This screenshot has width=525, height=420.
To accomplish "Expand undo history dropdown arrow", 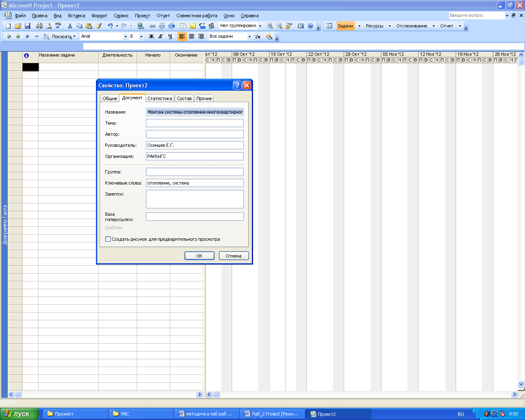I will coord(117,26).
